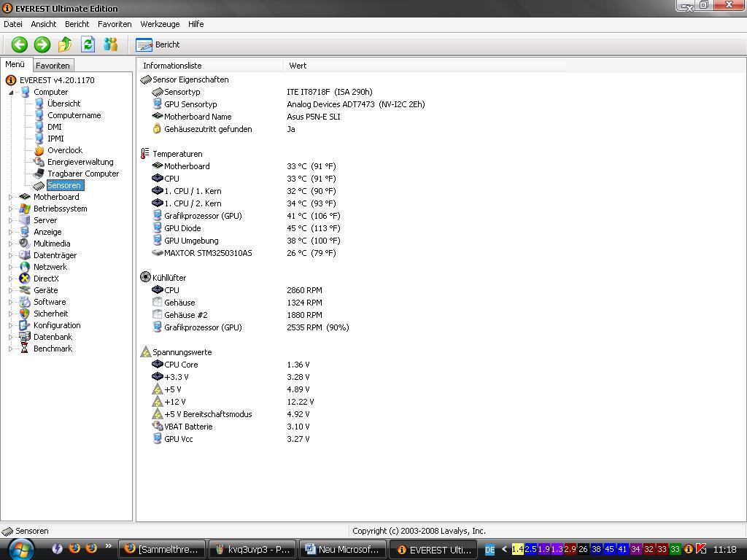Click the yellow 1.4 tray sensor icon
The height and width of the screenshot is (560, 747).
tap(517, 549)
